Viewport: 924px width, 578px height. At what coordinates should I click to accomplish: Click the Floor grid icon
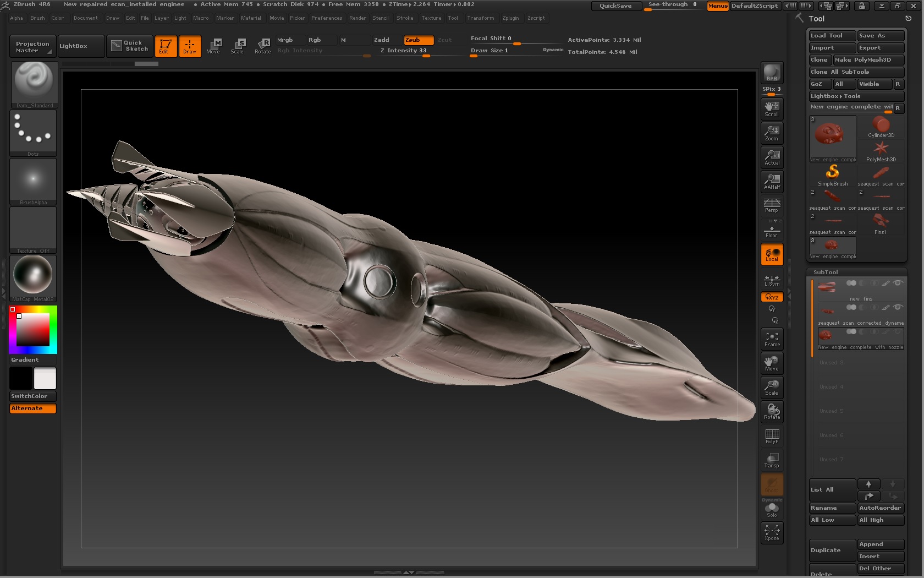[x=772, y=231]
